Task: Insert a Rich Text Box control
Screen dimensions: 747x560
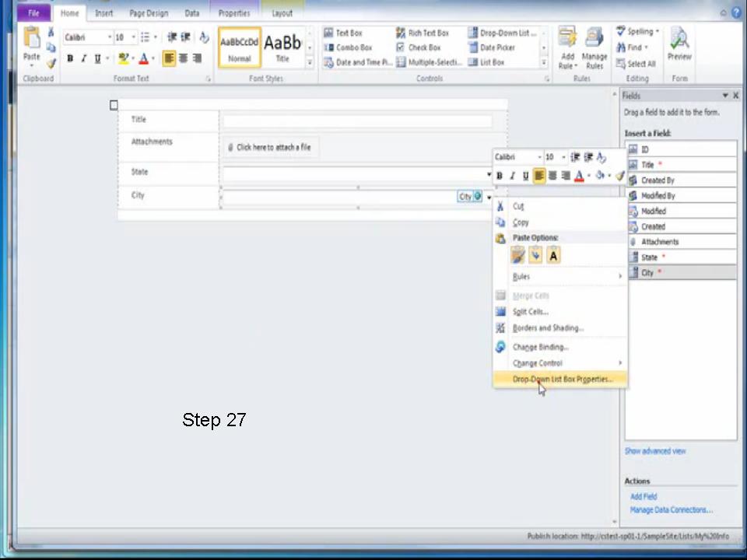Action: click(x=428, y=33)
